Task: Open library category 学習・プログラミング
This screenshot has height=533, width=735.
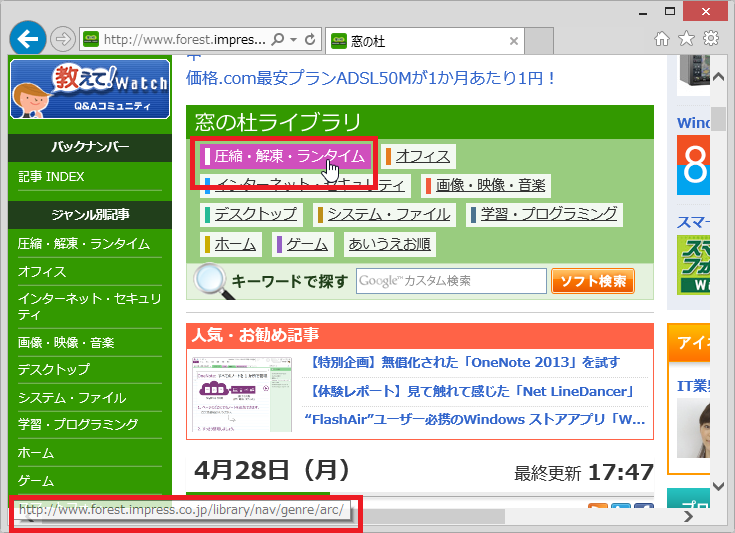Action: (x=544, y=214)
